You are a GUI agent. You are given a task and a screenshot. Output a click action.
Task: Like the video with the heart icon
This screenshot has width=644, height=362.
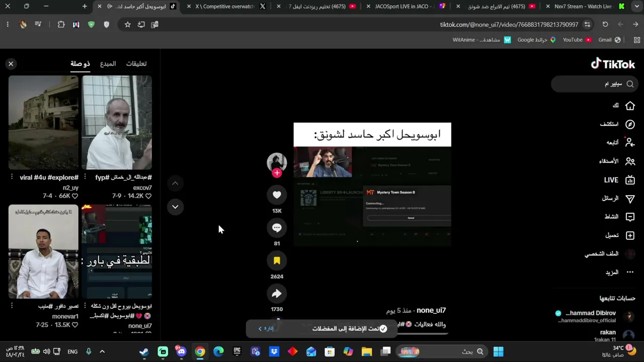pyautogui.click(x=277, y=195)
